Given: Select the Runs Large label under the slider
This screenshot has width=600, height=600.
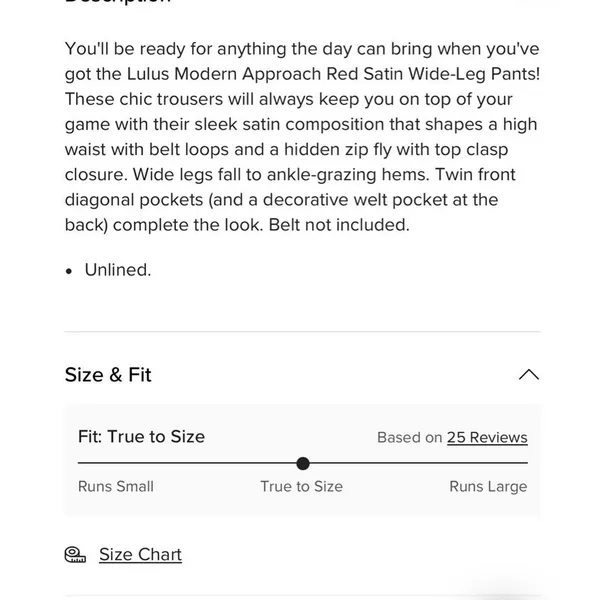Looking at the screenshot, I should pyautogui.click(x=488, y=487).
